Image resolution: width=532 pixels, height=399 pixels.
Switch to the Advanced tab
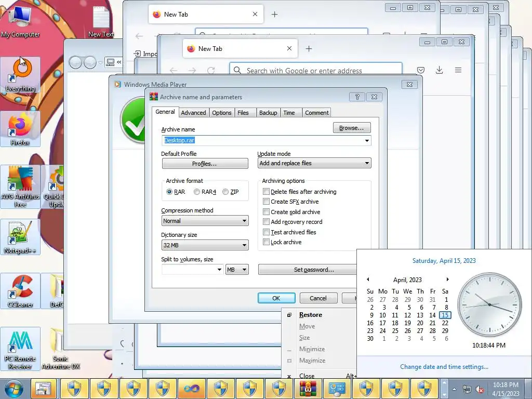click(193, 113)
